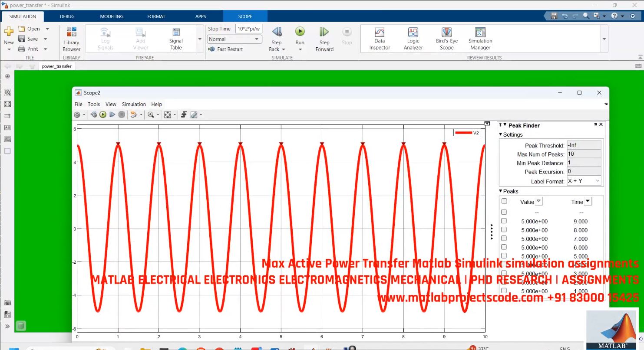Open the Library Browser
Viewport: 644px width, 350px height.
[x=71, y=38]
